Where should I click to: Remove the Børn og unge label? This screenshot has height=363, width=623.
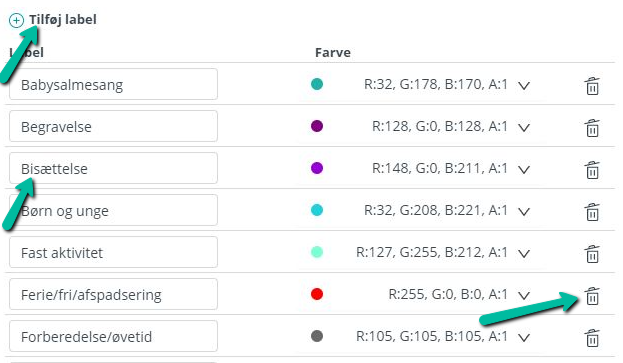coord(592,212)
